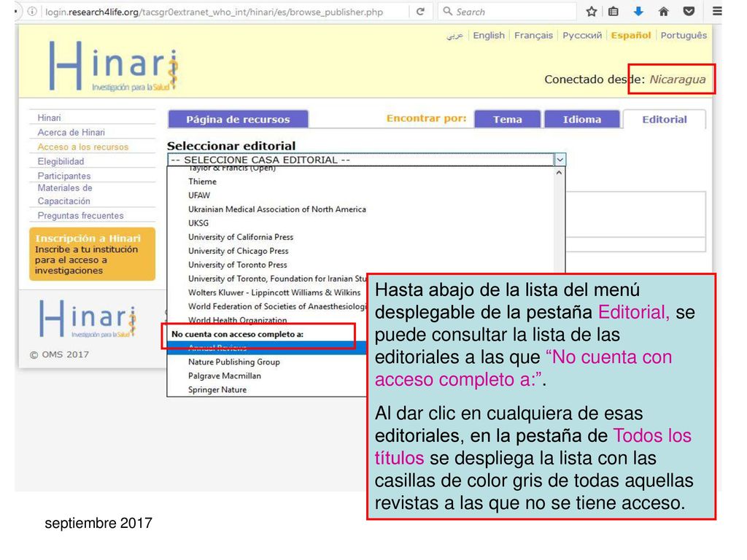This screenshot has width=747, height=560.
Task: Select World Federation of Societies of Anaesthesiologists
Action: coord(276,306)
